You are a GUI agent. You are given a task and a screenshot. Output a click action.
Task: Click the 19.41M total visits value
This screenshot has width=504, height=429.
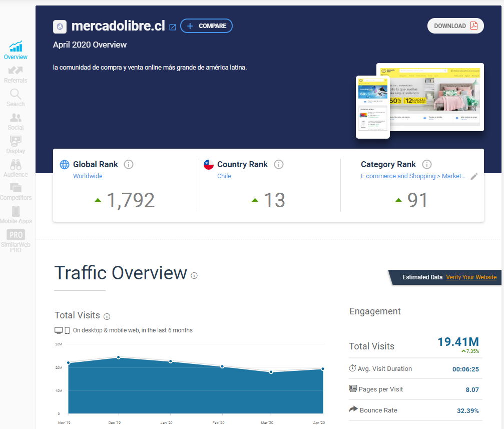point(458,341)
